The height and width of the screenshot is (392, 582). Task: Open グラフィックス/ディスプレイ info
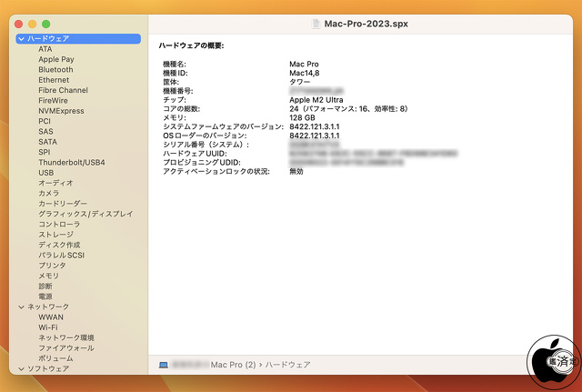[85, 214]
